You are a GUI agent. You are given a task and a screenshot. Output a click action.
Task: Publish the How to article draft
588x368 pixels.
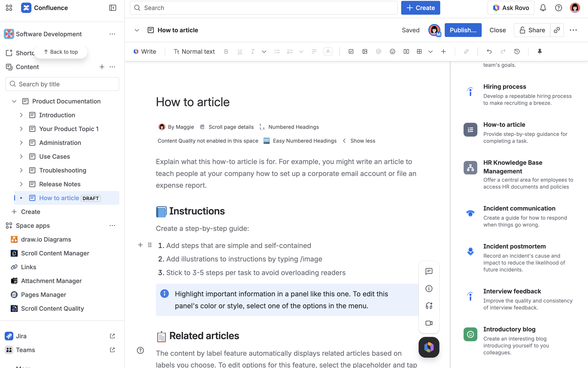[463, 30]
